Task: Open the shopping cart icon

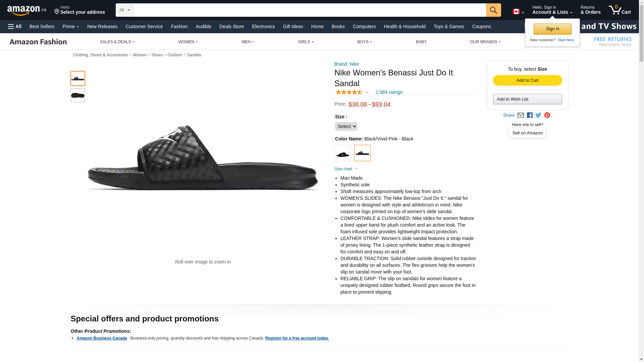Action: [620, 10]
